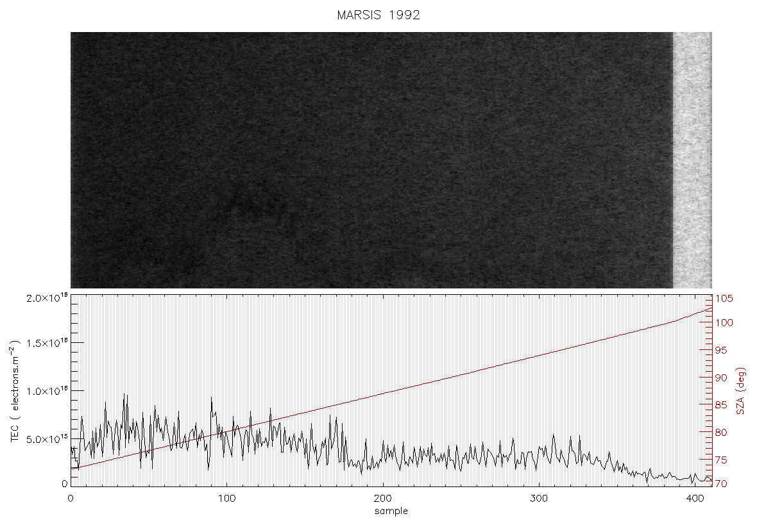Click the 300 tick on the sample axis

click(x=539, y=499)
